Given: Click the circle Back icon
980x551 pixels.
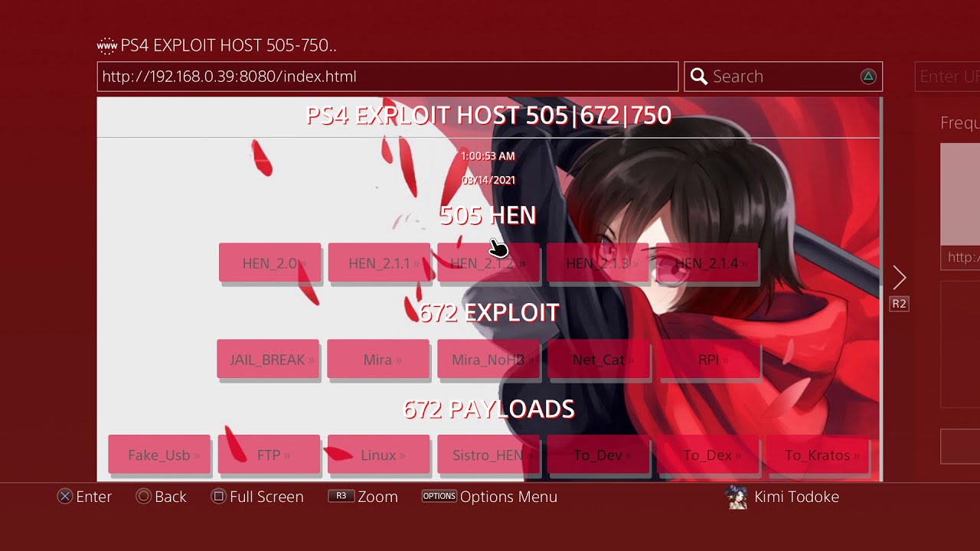Looking at the screenshot, I should click(x=143, y=497).
